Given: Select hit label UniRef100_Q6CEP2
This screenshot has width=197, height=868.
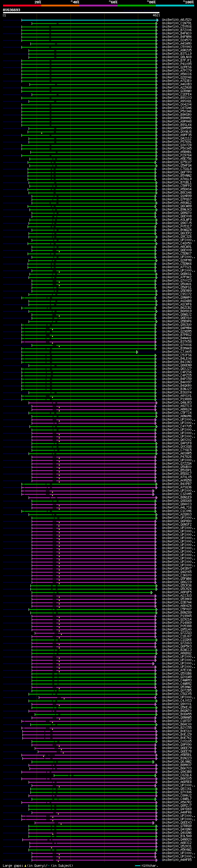Looking at the screenshot, I should pos(177,233).
